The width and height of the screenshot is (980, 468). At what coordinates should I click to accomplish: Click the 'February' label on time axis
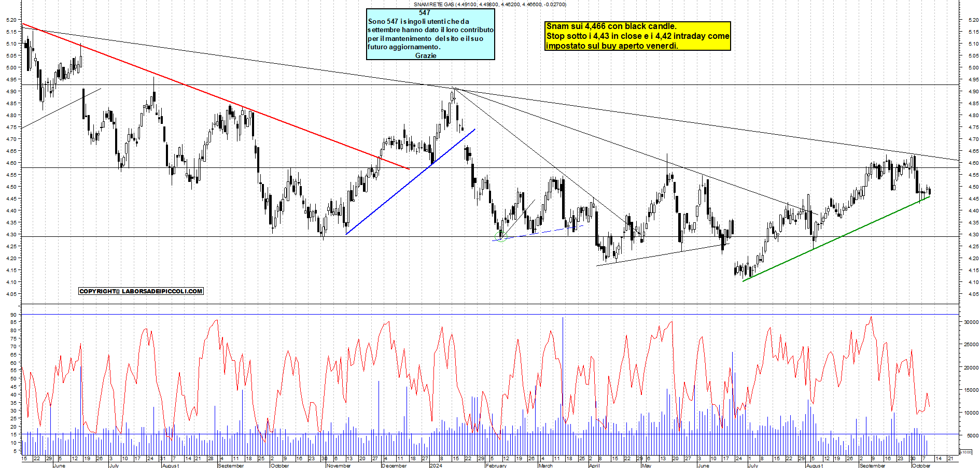coord(496,465)
